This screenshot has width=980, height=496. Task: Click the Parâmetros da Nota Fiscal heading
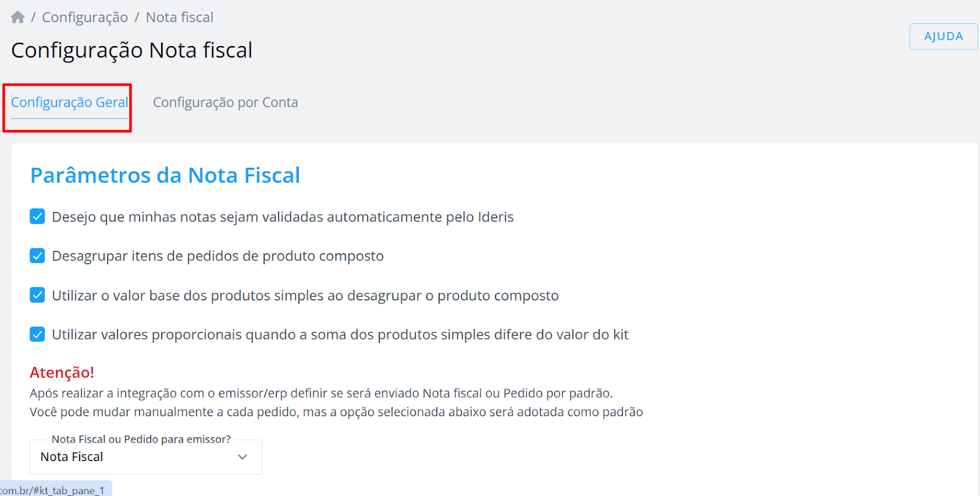click(x=165, y=175)
